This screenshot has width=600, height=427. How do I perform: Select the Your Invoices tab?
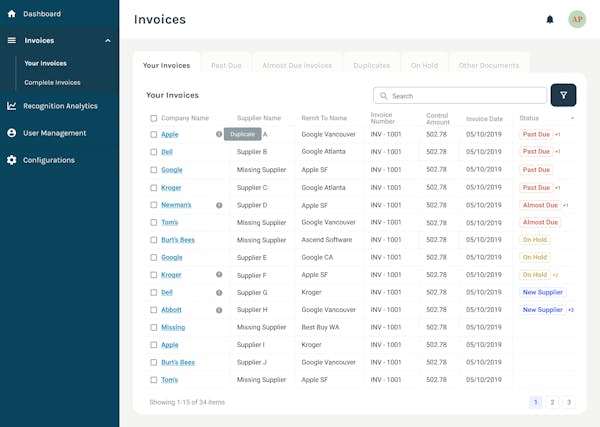pos(166,65)
